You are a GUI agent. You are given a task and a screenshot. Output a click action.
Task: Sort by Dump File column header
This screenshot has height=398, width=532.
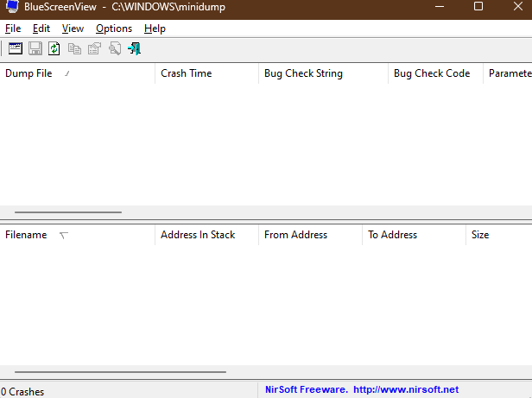(78, 73)
